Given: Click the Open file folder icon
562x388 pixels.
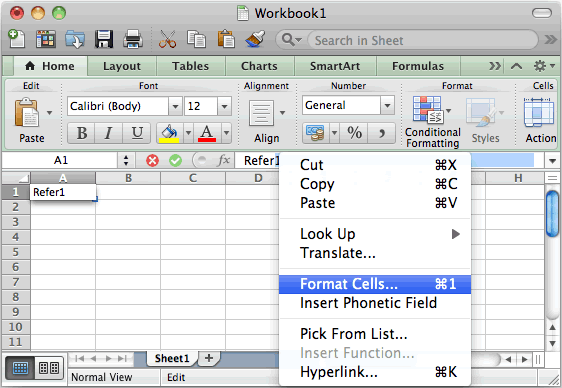Looking at the screenshot, I should (x=75, y=39).
